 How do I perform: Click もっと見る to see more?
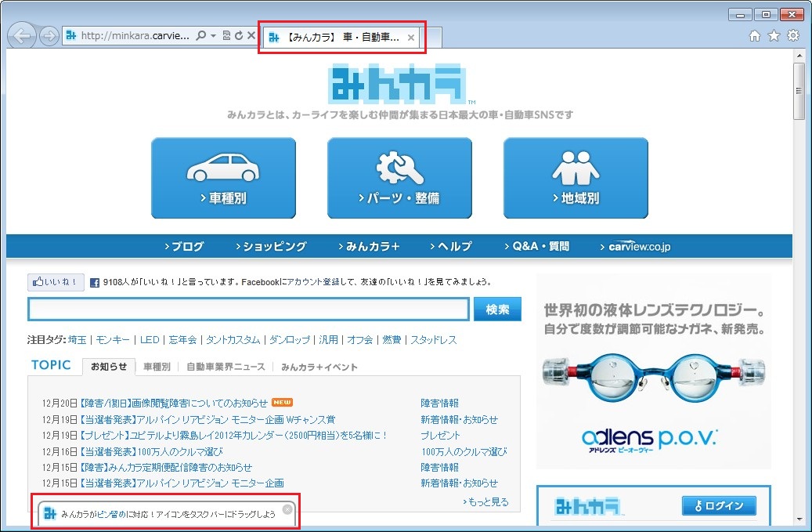(x=485, y=502)
